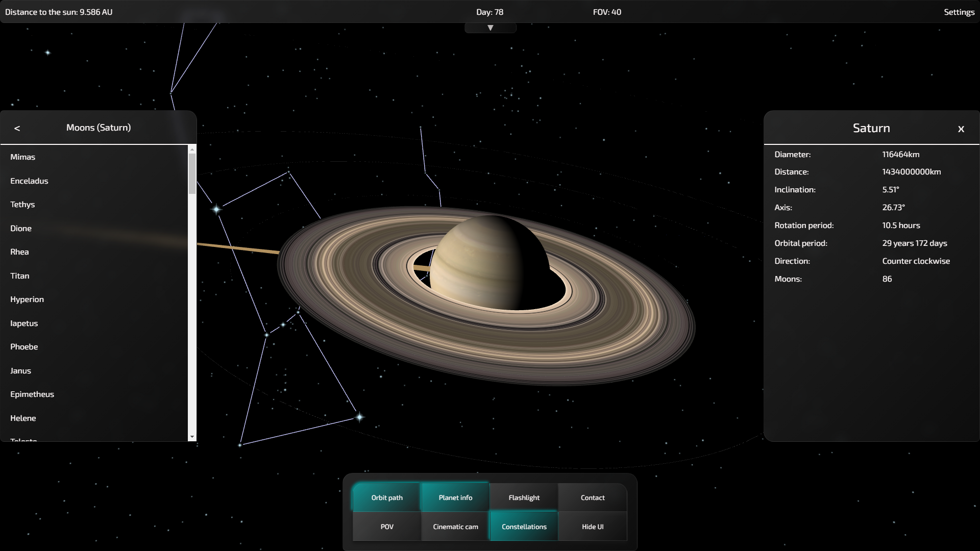
Task: Turn on the Flashlight
Action: [524, 497]
